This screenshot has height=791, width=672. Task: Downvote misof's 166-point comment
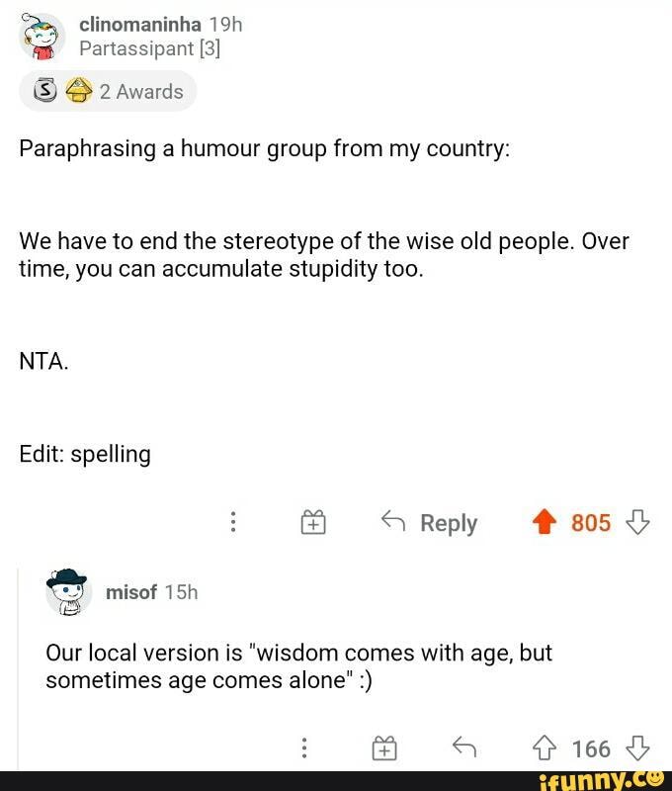[637, 748]
